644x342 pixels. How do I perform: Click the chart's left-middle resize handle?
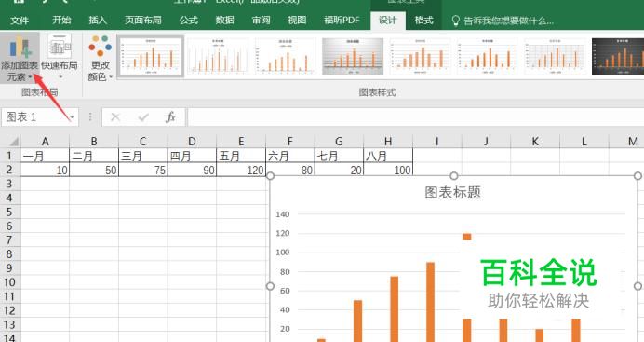[270, 286]
